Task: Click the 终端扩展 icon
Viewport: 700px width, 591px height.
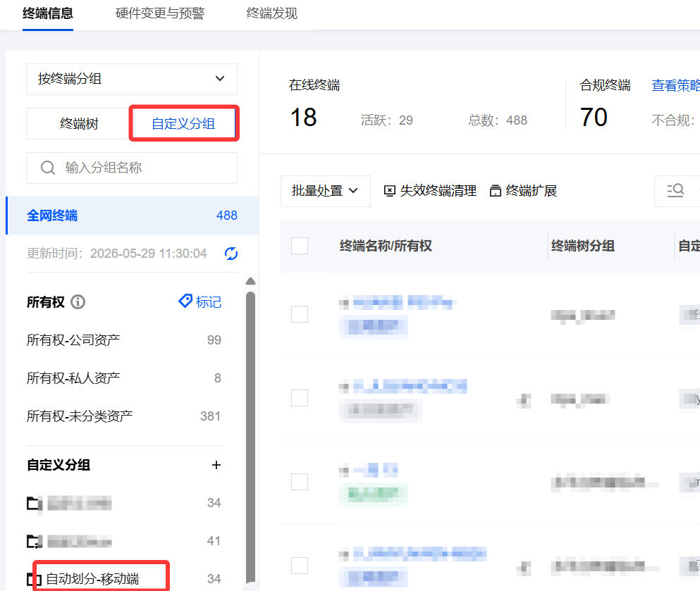Action: click(x=495, y=191)
